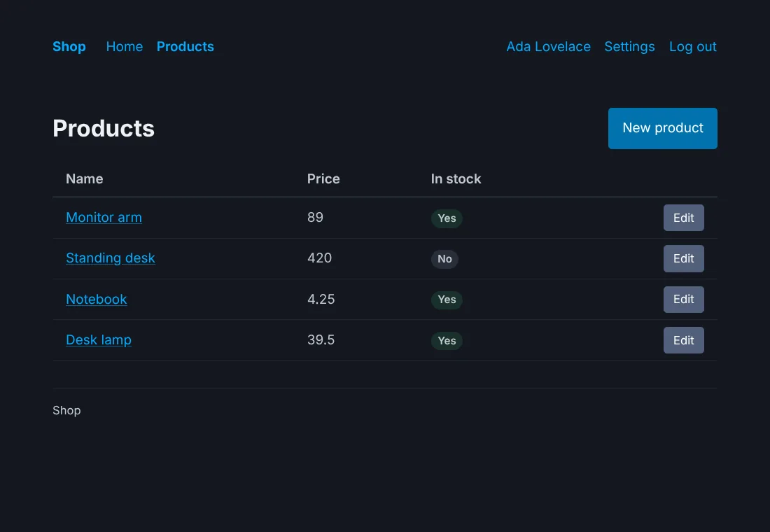The height and width of the screenshot is (532, 770).
Task: Edit the Desk lamp row
Action: 684,340
